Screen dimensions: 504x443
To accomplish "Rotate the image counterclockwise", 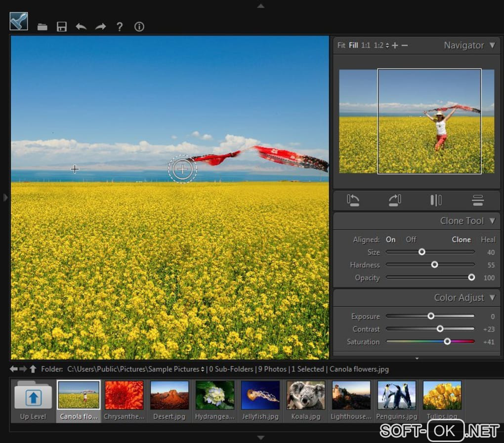I will pyautogui.click(x=353, y=200).
